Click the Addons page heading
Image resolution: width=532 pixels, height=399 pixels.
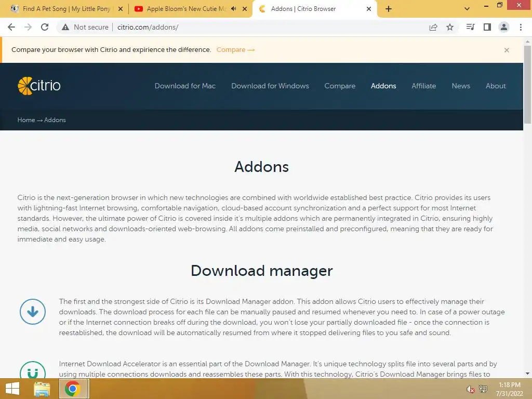pos(262,167)
